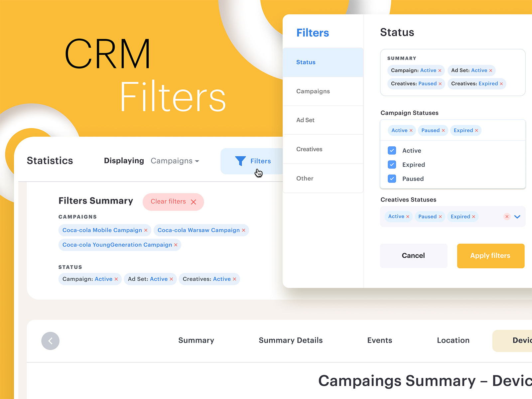This screenshot has height=399, width=532.
Task: Click the red x clearing all Creatives Statuses
Action: [507, 216]
